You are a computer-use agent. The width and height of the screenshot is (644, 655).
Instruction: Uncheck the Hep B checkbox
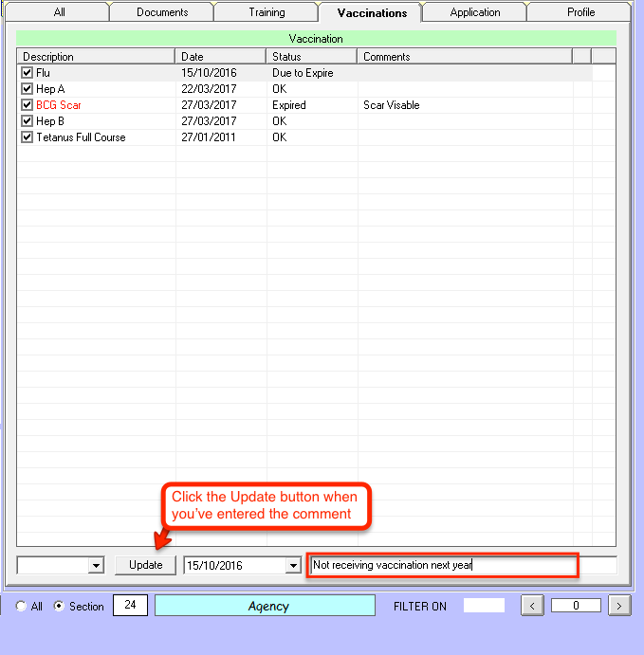coord(28,121)
